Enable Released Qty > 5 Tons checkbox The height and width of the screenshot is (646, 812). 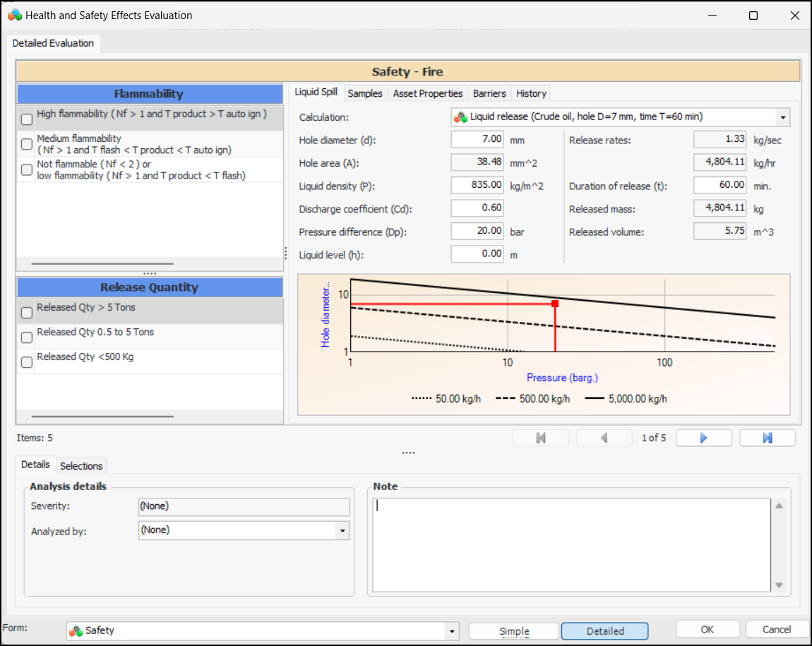click(x=27, y=313)
